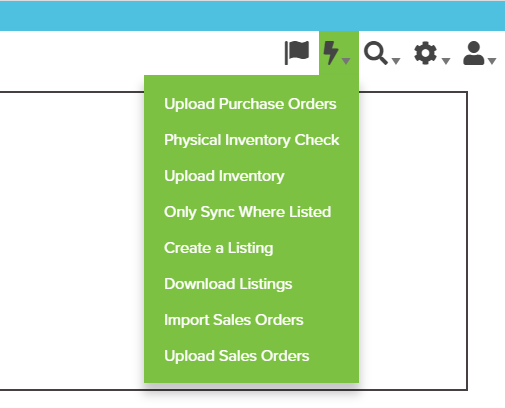The height and width of the screenshot is (408, 505).
Task: Click the user profile silhouette icon
Action: click(x=474, y=53)
